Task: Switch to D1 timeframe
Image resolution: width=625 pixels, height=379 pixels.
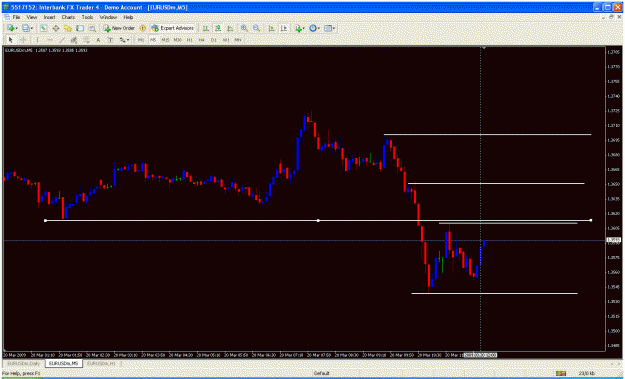Action: [x=213, y=40]
